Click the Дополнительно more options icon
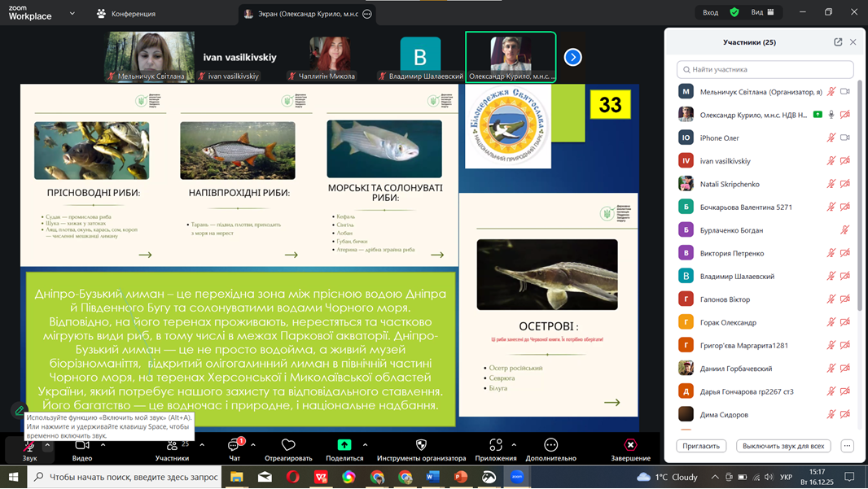Viewport: 868px width, 489px height. tap(550, 445)
